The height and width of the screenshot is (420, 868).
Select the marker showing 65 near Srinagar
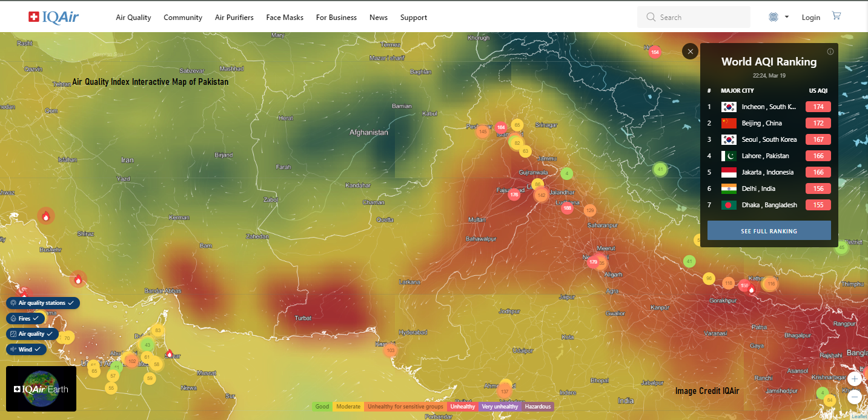pyautogui.click(x=517, y=125)
